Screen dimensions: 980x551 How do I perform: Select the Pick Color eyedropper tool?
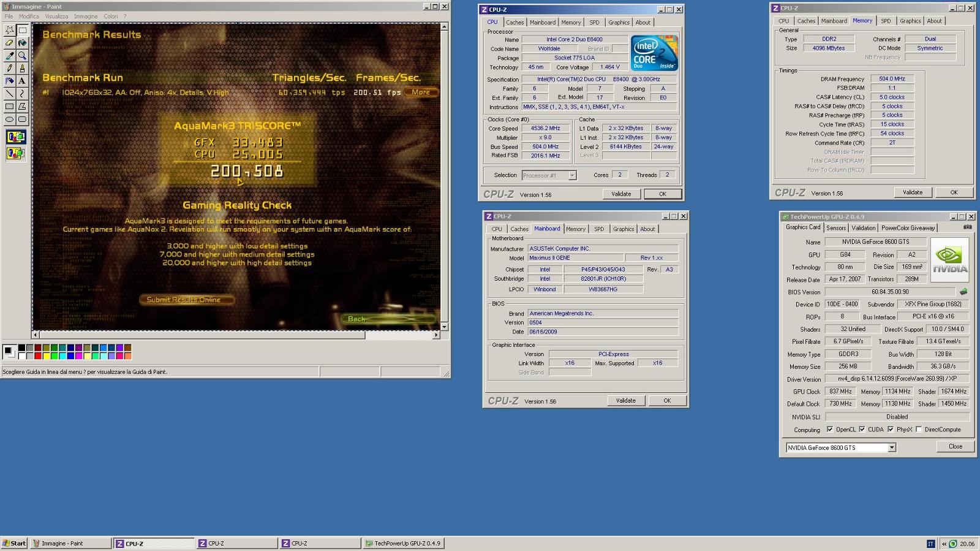pos(10,56)
